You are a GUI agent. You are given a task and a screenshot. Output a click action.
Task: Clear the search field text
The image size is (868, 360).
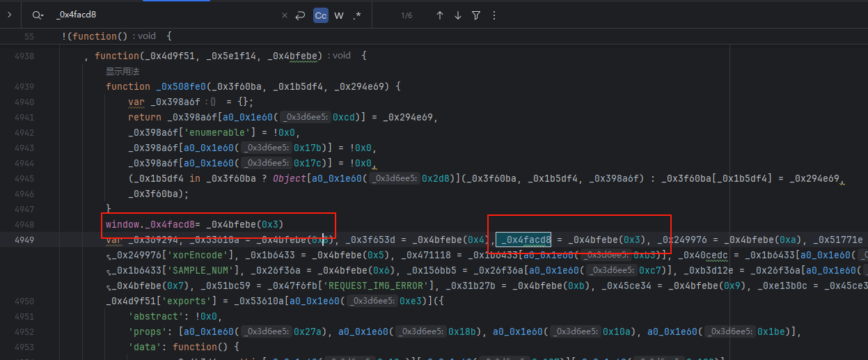[285, 15]
